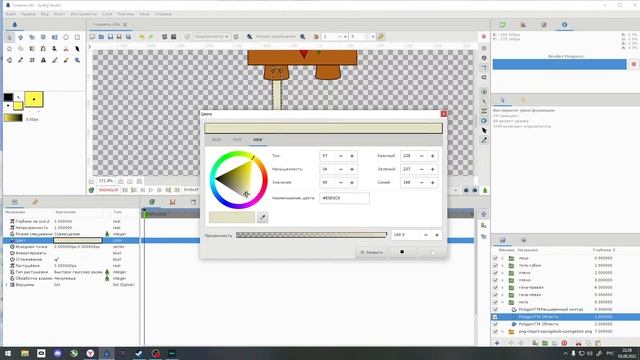Image resolution: width=640 pixels, height=360 pixels.
Task: Close the color dialog with red X
Action: point(444,114)
